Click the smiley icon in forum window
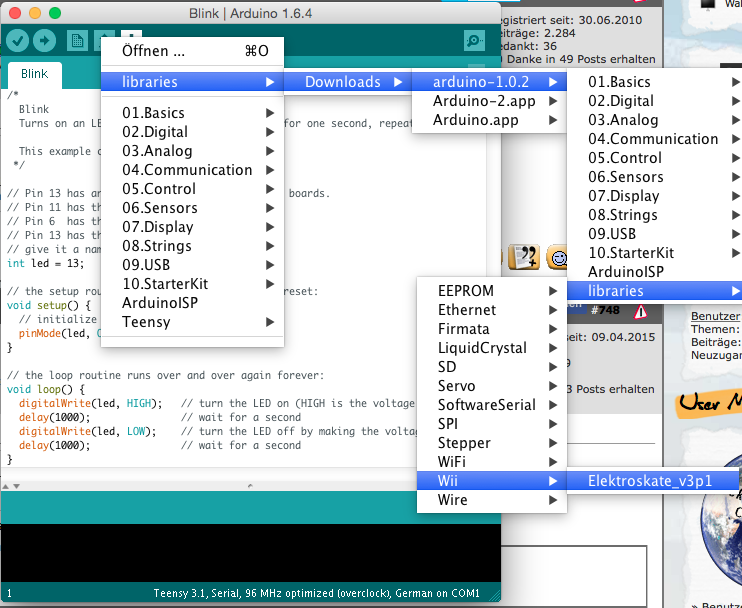 [557, 257]
